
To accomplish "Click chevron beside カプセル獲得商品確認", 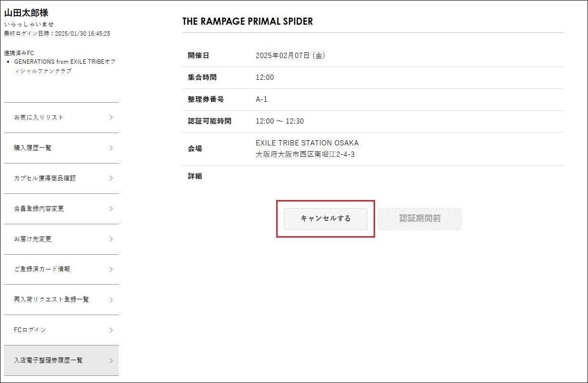I will 111,178.
